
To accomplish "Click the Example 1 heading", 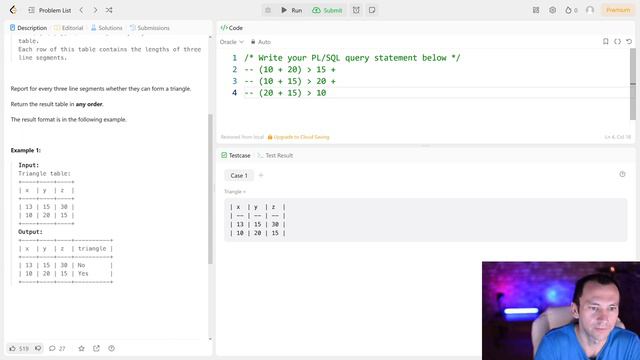I will tap(26, 150).
